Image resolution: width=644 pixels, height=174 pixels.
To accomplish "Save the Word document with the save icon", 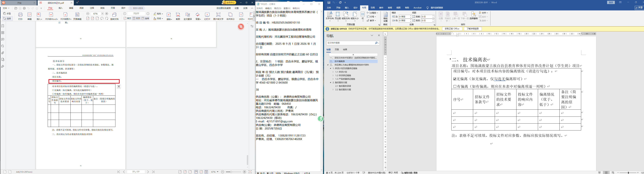I will (x=329, y=3).
